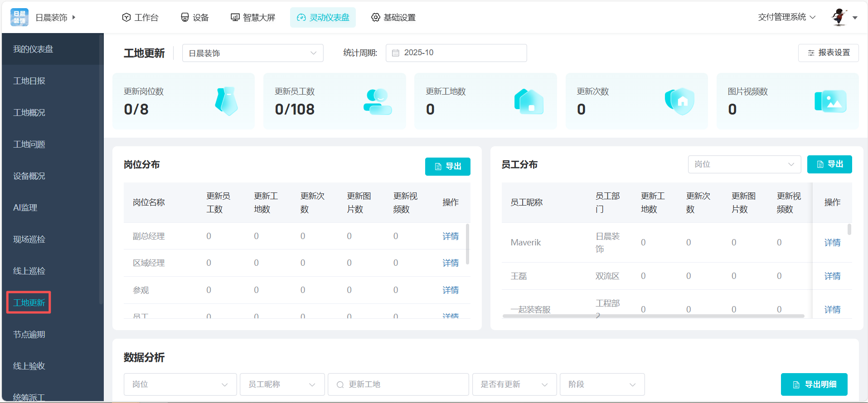Switch to the 智慧大屏 tab

[253, 17]
